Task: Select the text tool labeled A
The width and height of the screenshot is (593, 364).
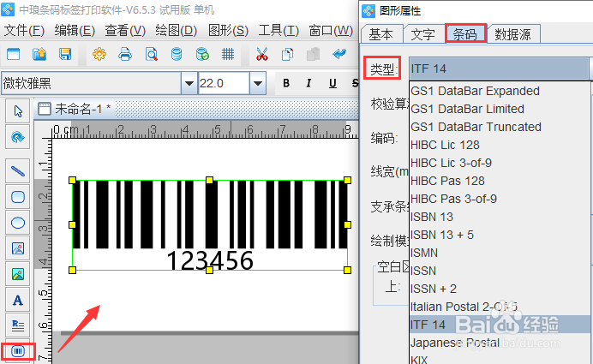Action: (18, 300)
